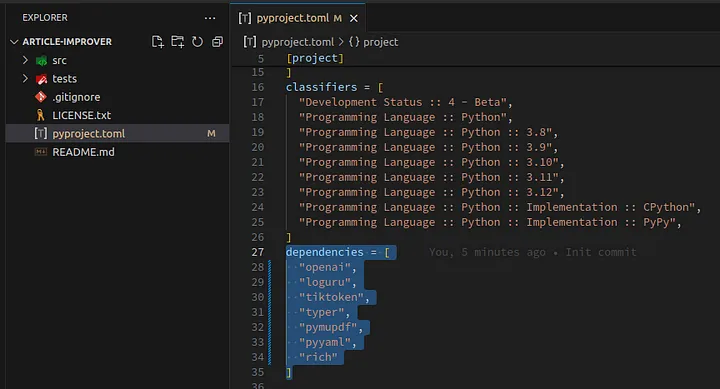
Task: Open the .gitignore file
Action: (x=76, y=97)
